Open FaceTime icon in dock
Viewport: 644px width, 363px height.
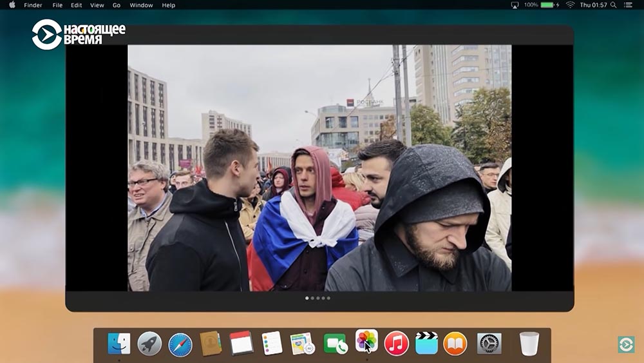pyautogui.click(x=336, y=344)
